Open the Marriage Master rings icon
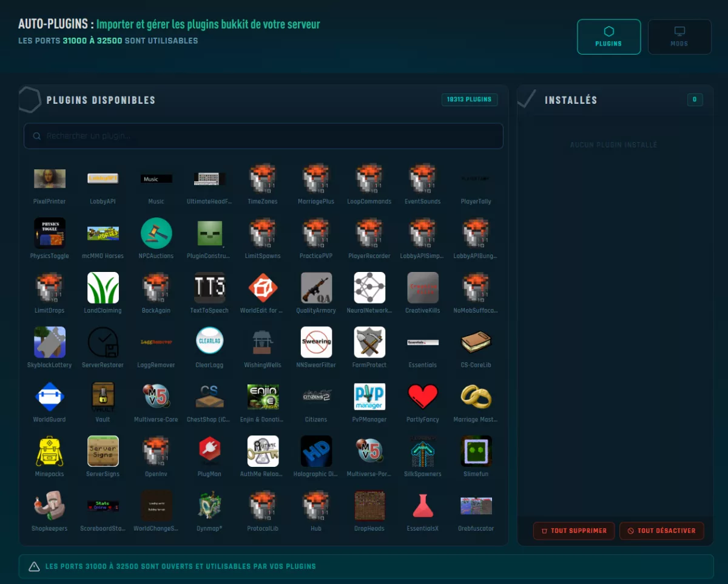 click(x=476, y=397)
